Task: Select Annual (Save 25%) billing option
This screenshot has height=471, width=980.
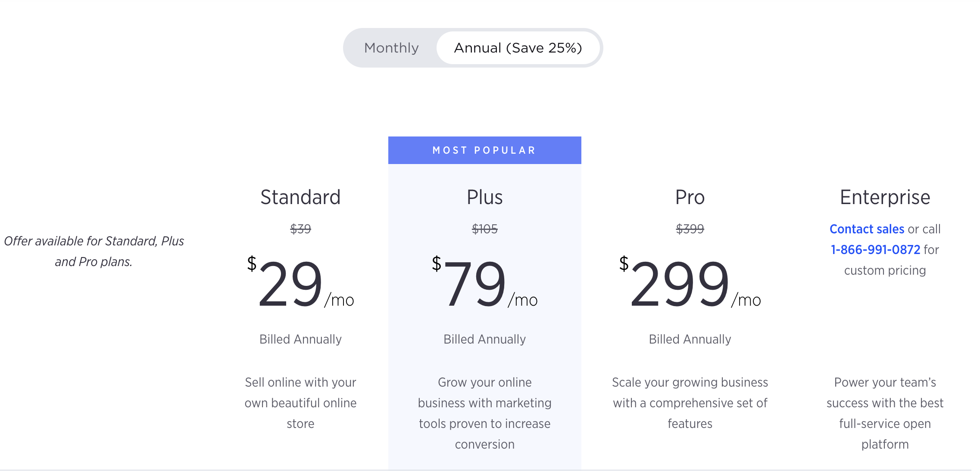Action: click(x=518, y=48)
